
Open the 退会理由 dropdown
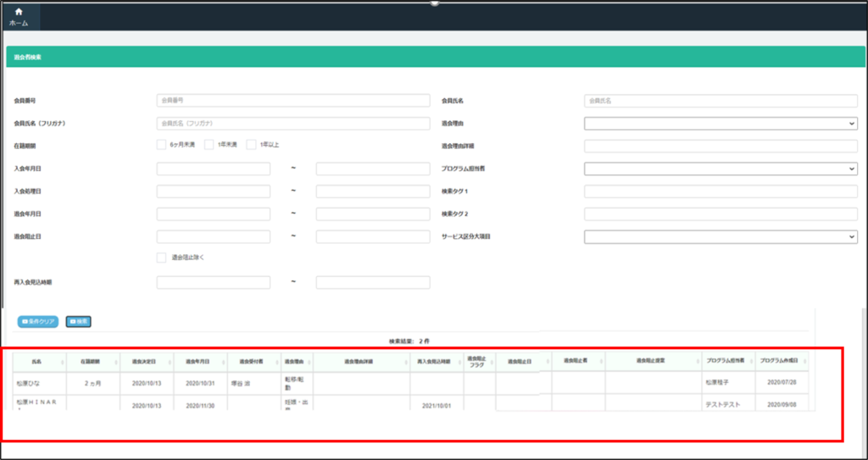click(721, 123)
